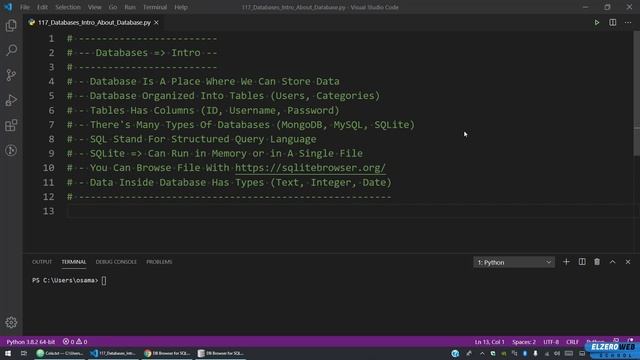The image size is (640, 360).
Task: Open the terminal selector dropdown showing 1: Python
Action: [x=514, y=262]
